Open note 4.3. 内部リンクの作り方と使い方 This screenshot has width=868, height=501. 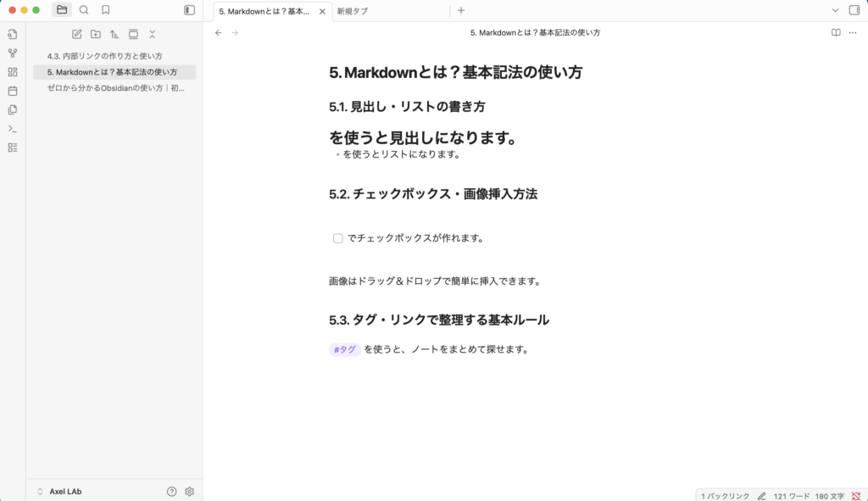point(105,56)
